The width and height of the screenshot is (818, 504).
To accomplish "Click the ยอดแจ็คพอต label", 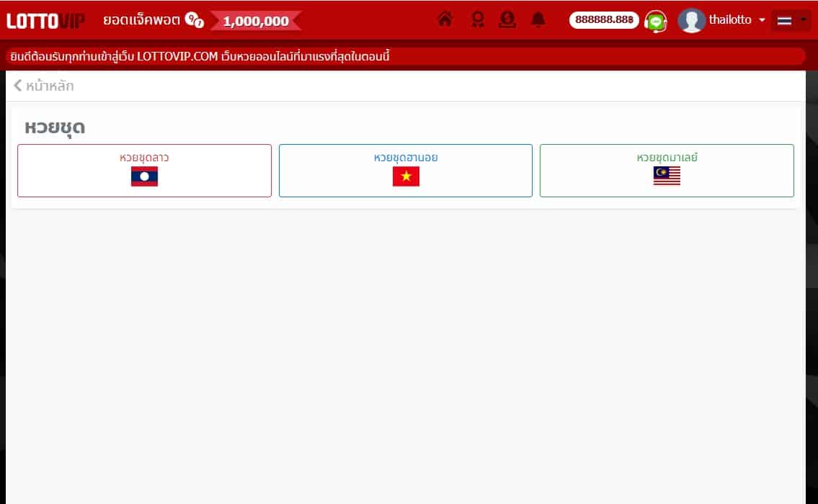I will click(x=141, y=20).
